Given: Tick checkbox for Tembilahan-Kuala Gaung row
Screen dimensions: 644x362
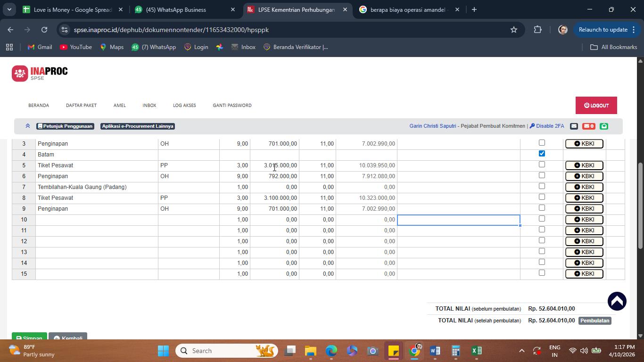Looking at the screenshot, I should 542,186.
